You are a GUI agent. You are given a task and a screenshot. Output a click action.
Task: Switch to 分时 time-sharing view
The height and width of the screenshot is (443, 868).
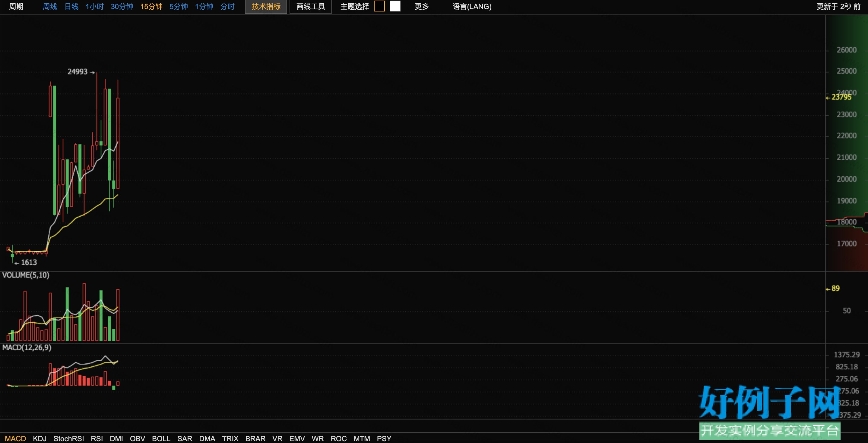point(227,6)
